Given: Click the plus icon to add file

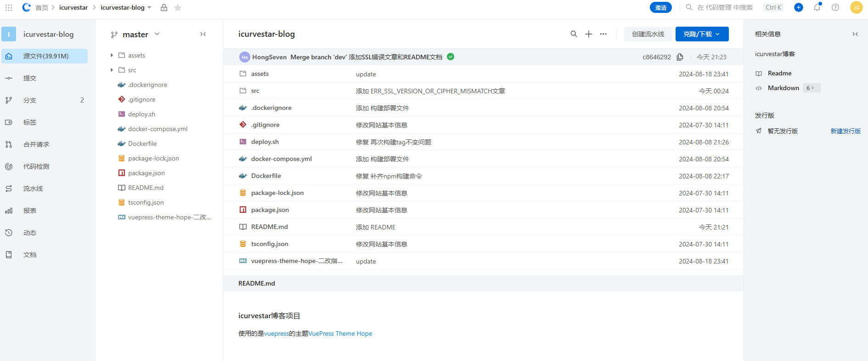Looking at the screenshot, I should pos(588,34).
